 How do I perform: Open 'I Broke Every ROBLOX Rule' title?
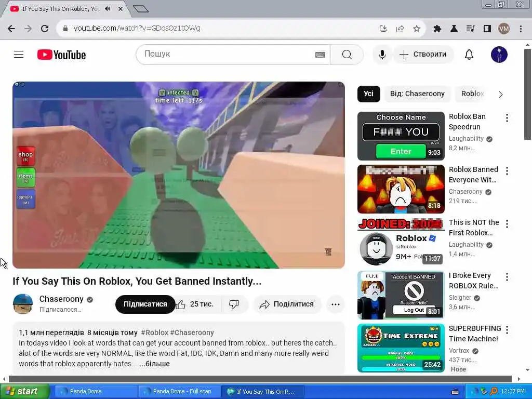click(474, 281)
